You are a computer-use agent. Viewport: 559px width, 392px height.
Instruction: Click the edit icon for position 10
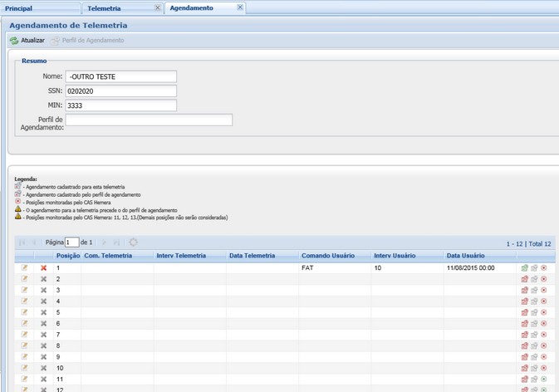click(25, 368)
